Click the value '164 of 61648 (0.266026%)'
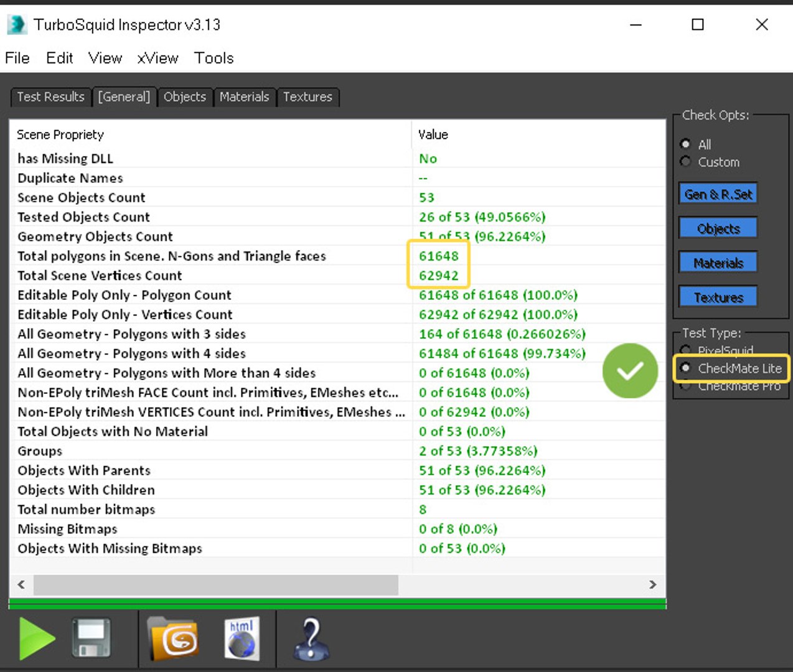 click(502, 334)
